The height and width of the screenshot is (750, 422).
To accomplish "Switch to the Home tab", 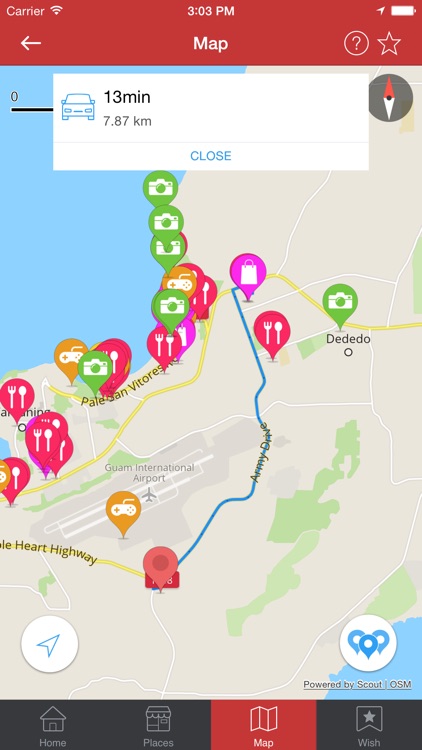I will tap(53, 726).
